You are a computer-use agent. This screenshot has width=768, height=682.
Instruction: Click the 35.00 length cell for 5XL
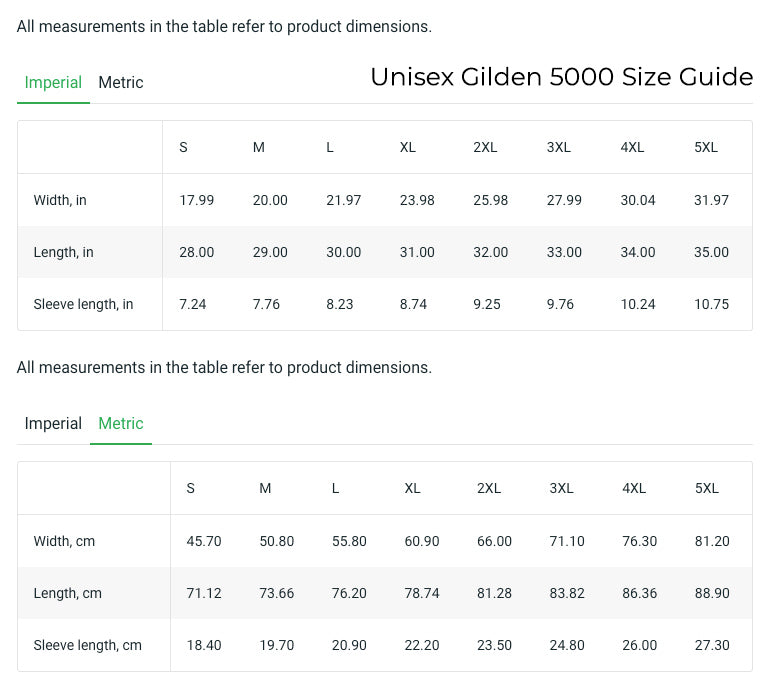tap(711, 252)
